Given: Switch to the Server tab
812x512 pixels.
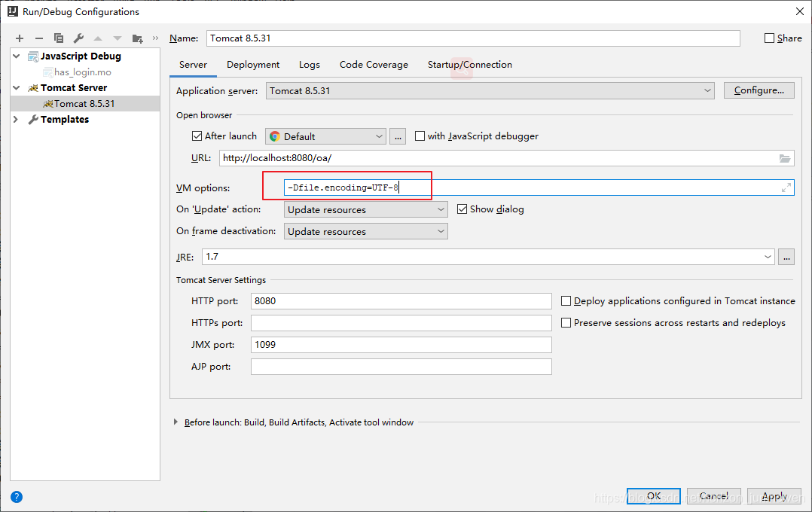Looking at the screenshot, I should (193, 65).
